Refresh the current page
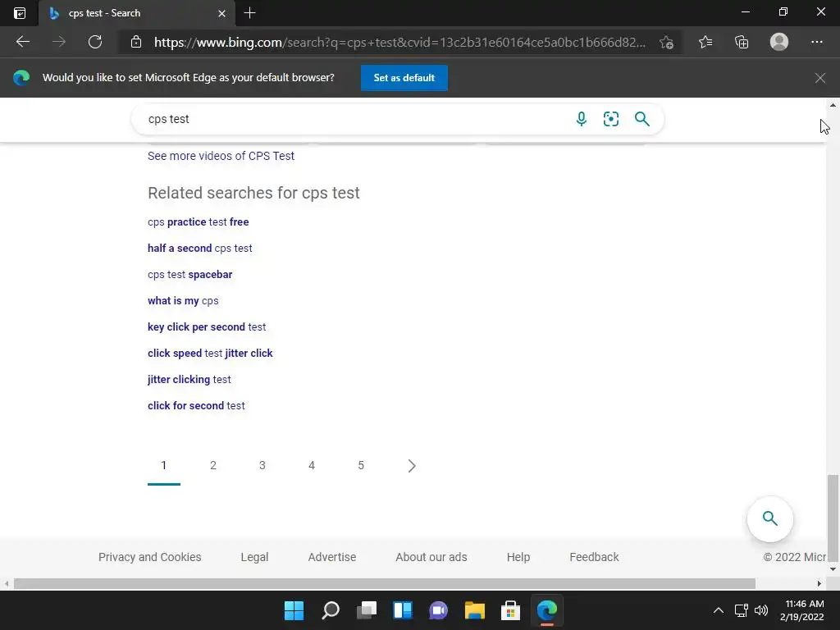 point(95,42)
